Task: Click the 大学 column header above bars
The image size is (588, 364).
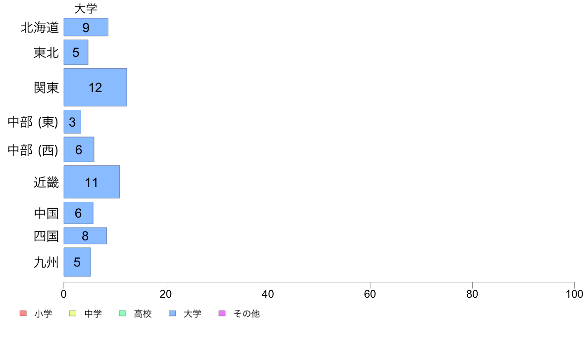Action: pyautogui.click(x=86, y=9)
